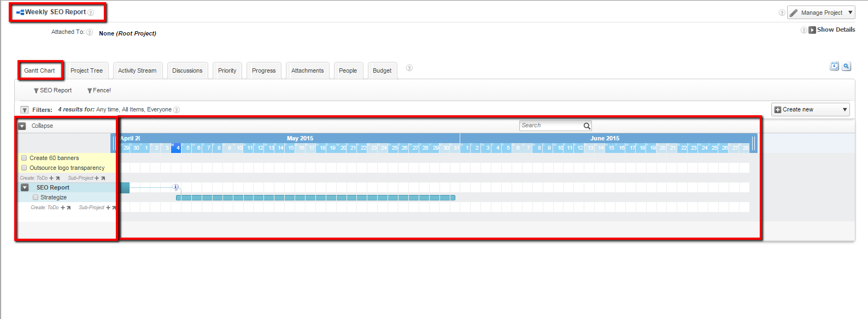Click the filter funnel icon beside Filters
This screenshot has width=868, height=319.
pos(25,110)
